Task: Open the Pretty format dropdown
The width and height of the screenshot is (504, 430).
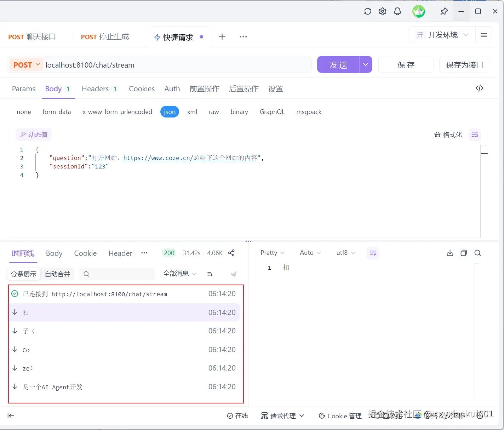Action: coord(272,253)
